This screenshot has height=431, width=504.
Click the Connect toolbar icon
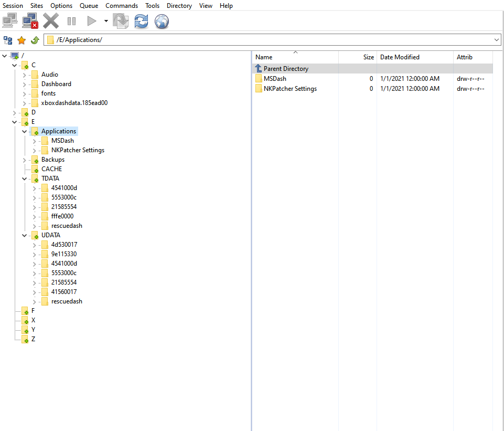(x=10, y=21)
